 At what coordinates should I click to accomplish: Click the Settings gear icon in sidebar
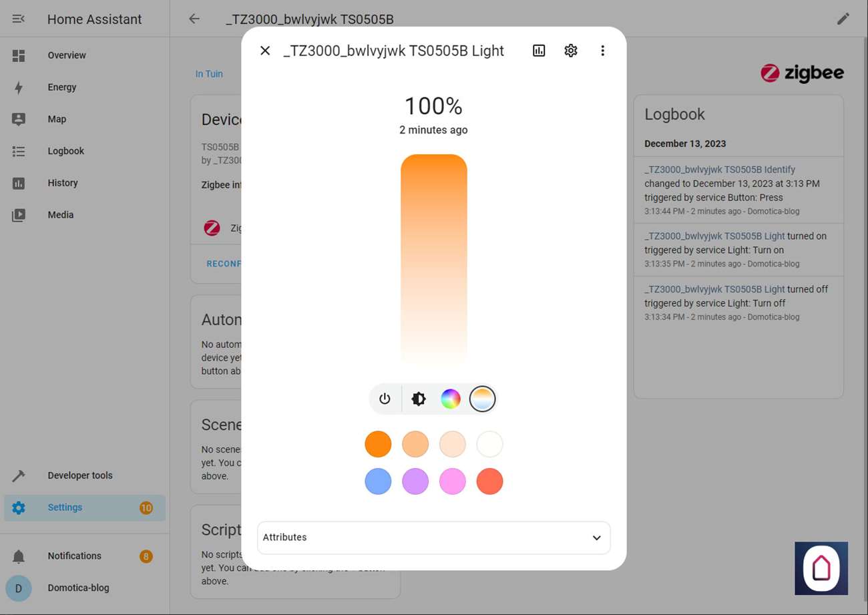coord(19,507)
